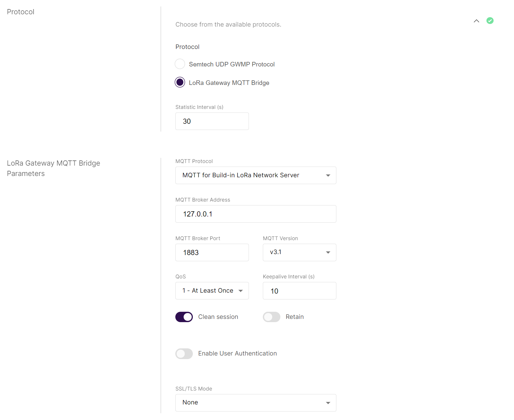The image size is (514, 420).
Task: Select LoRa Gateway MQTT Bridge radio button
Action: (x=180, y=82)
